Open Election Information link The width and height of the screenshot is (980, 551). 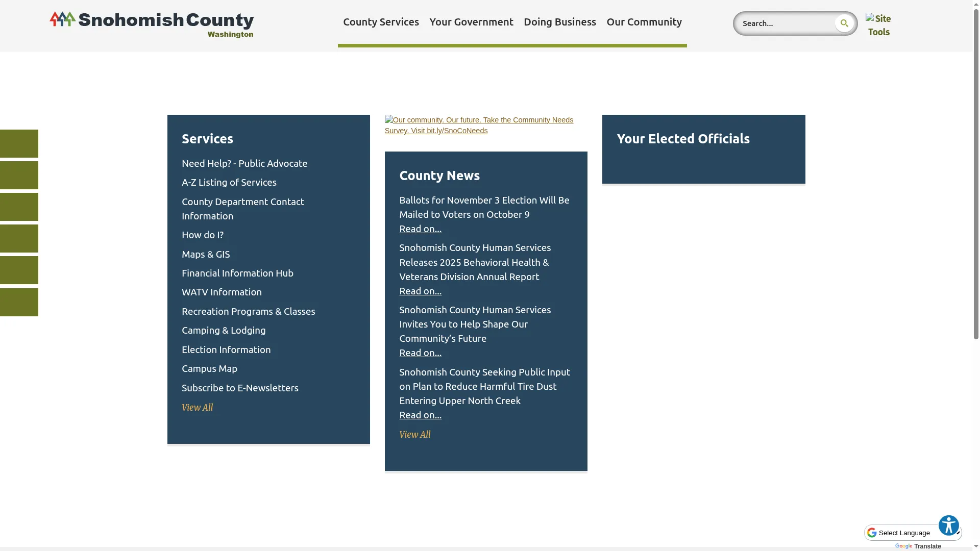pos(226,350)
